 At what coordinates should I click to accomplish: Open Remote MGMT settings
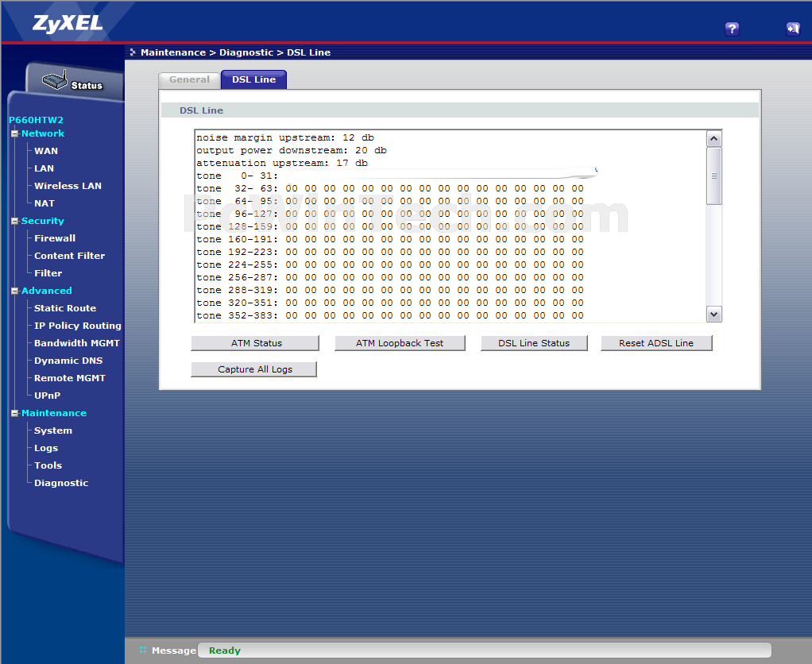[70, 378]
